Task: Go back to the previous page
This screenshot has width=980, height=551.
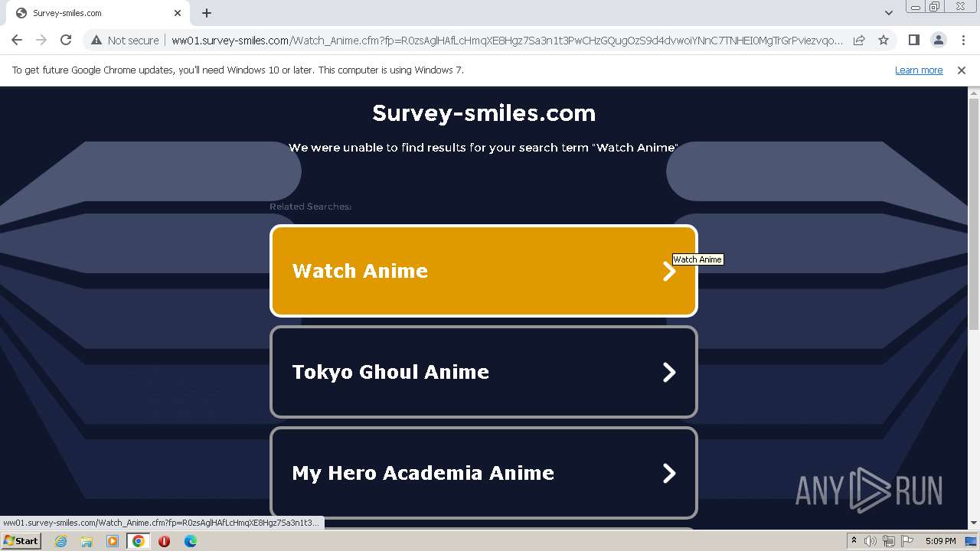Action: click(17, 40)
